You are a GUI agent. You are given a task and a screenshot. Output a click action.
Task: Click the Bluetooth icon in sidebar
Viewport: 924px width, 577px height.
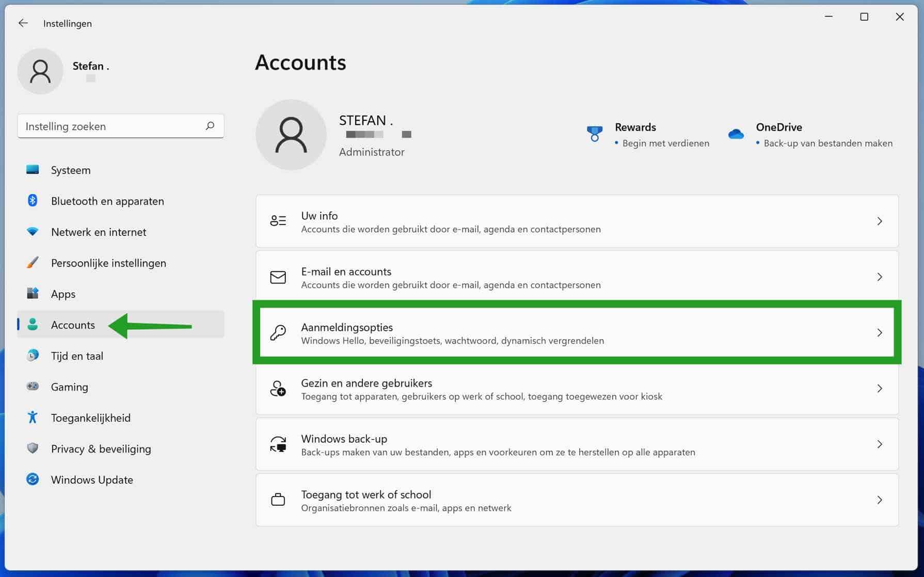point(33,201)
